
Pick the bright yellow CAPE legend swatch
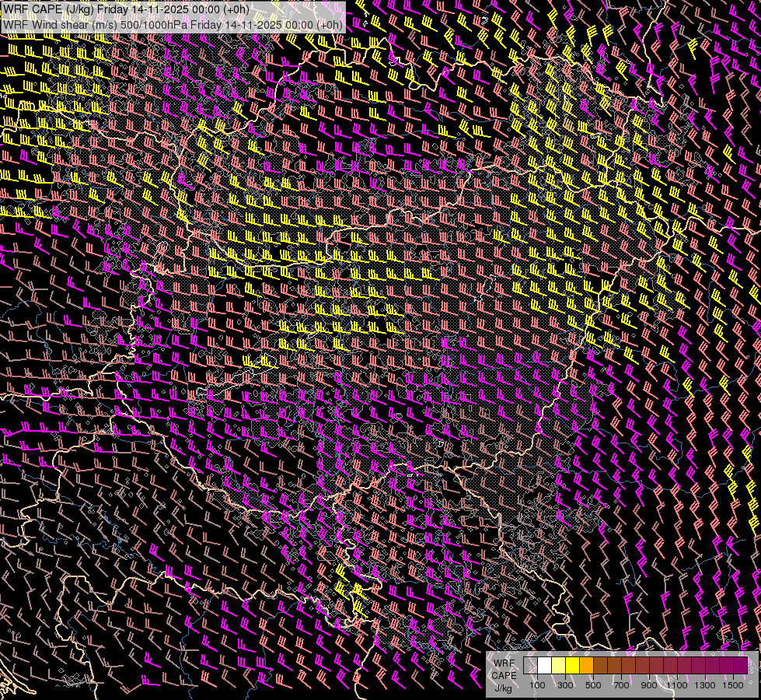[572, 666]
